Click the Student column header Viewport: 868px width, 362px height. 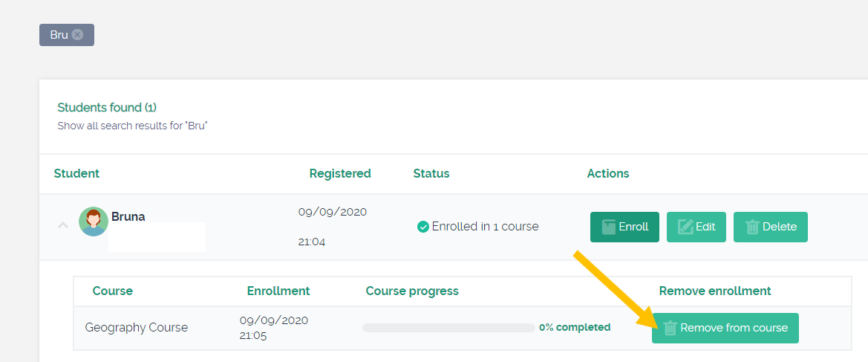pos(76,173)
